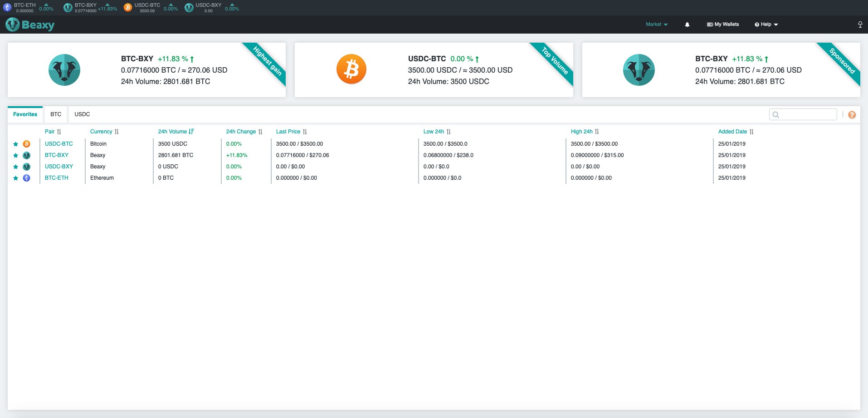The image size is (868, 418).
Task: Click the USDC-BTC ticker label in top bar
Action: [x=147, y=5]
